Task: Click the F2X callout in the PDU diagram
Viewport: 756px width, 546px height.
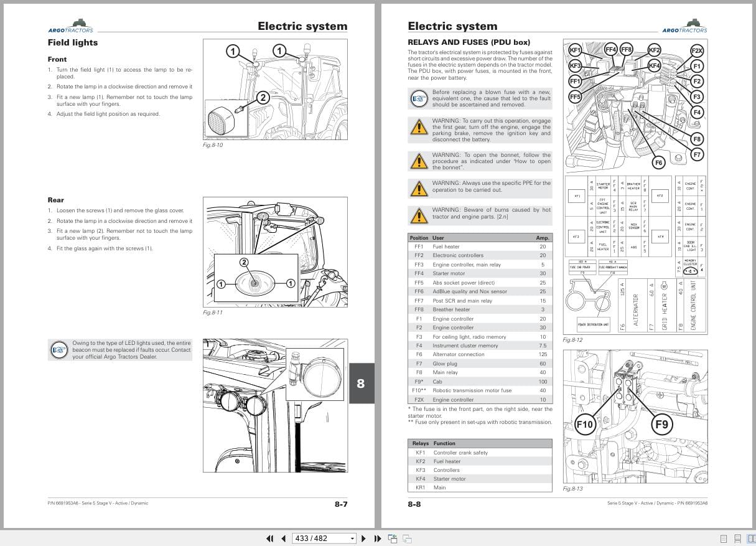Action: 696,51
